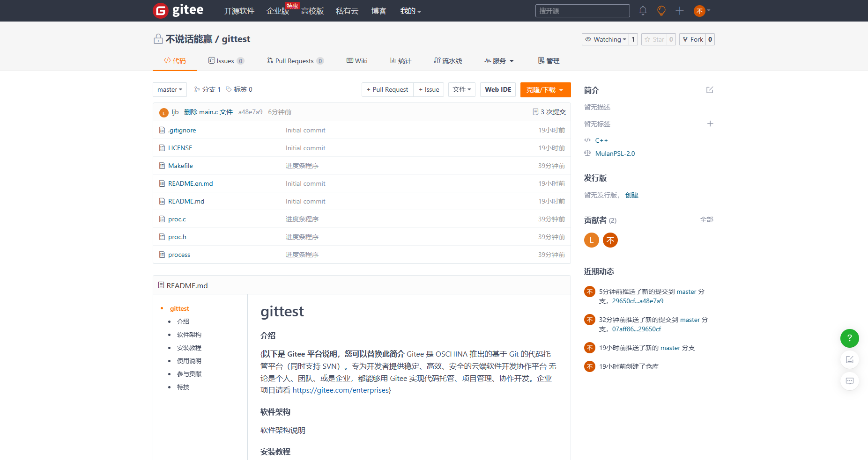
Task: Open the 我的 dropdown in header
Action: tap(411, 11)
